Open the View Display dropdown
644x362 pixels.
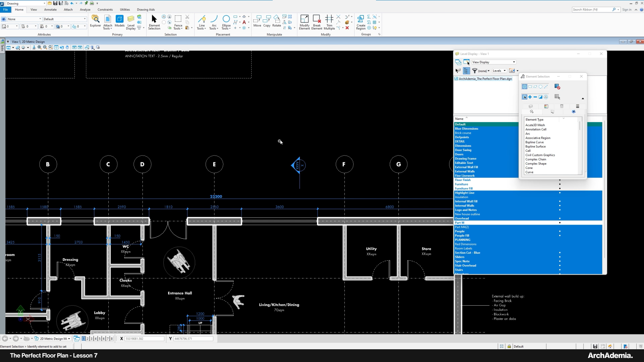(x=493, y=62)
